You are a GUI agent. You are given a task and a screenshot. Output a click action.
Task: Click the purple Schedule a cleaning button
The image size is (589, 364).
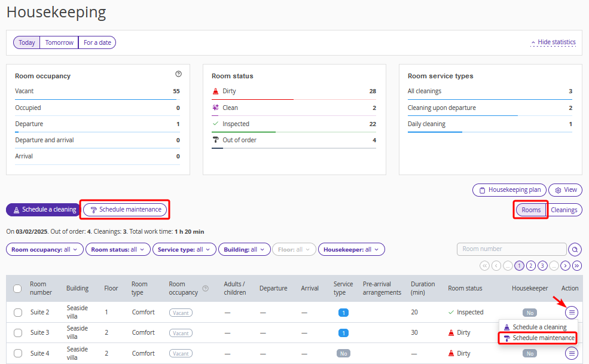(x=44, y=210)
